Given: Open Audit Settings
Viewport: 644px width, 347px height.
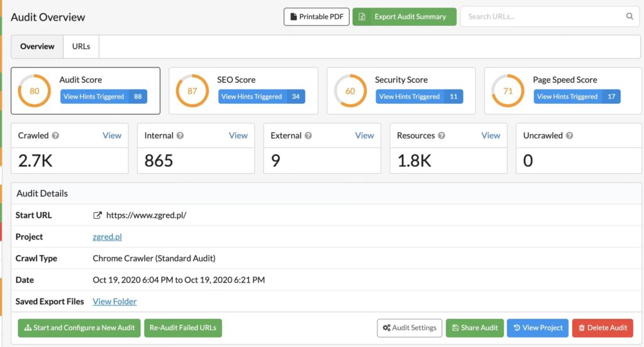Looking at the screenshot, I should click(409, 328).
